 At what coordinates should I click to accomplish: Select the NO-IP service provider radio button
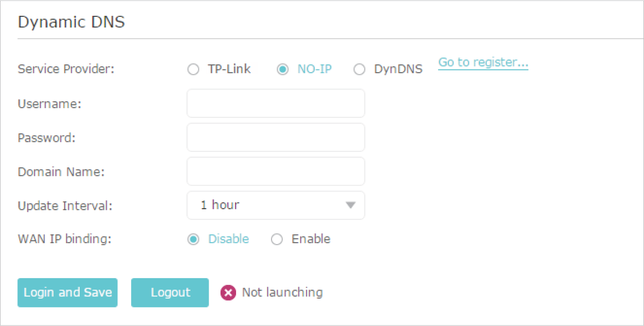283,70
